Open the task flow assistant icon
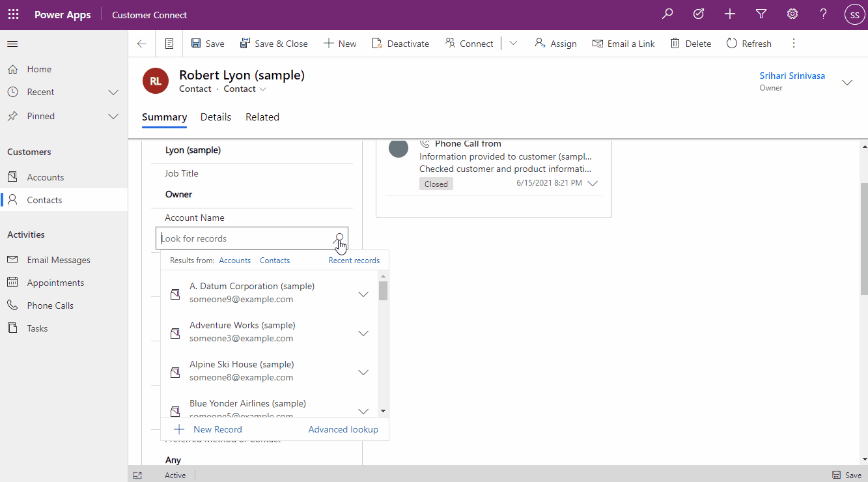Image resolution: width=868 pixels, height=482 pixels. [x=699, y=14]
